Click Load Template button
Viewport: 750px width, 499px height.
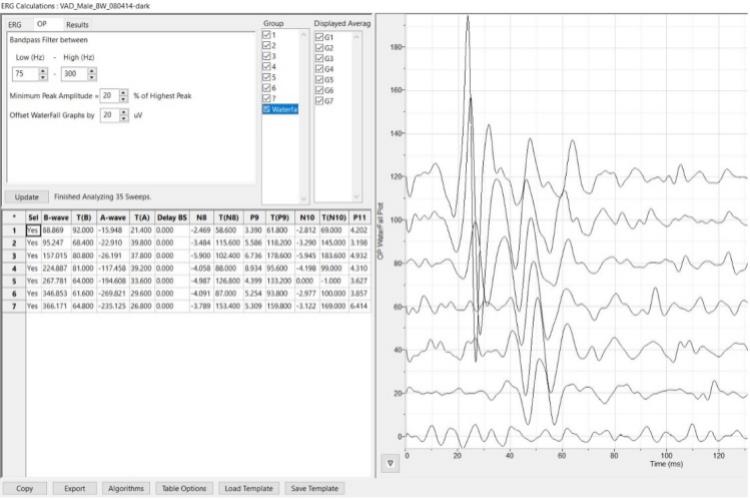(x=249, y=488)
